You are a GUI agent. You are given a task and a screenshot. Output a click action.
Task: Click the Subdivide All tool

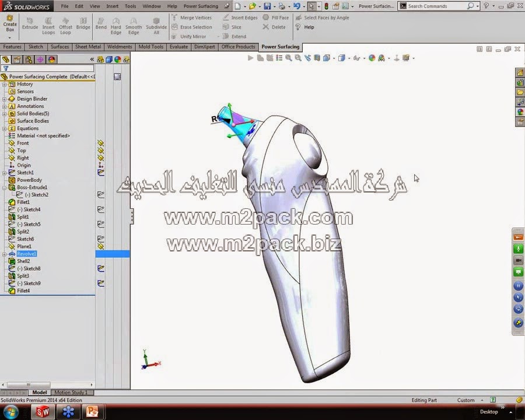point(156,26)
